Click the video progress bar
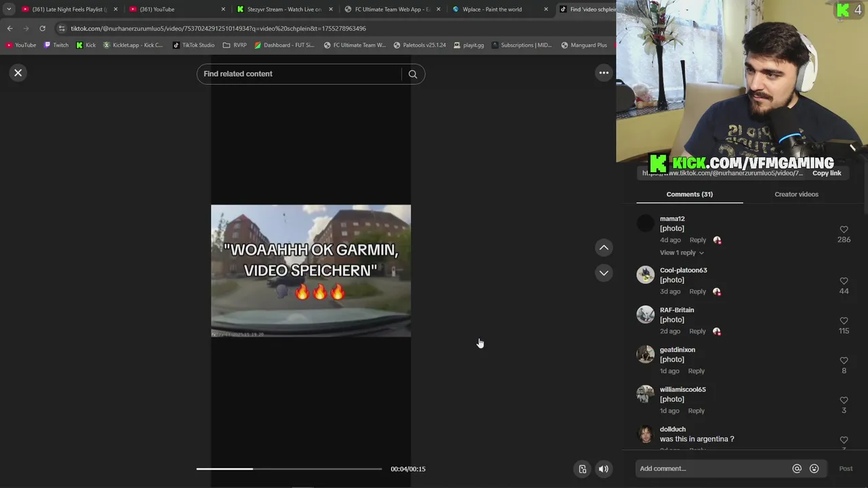This screenshot has width=868, height=488. tap(289, 469)
